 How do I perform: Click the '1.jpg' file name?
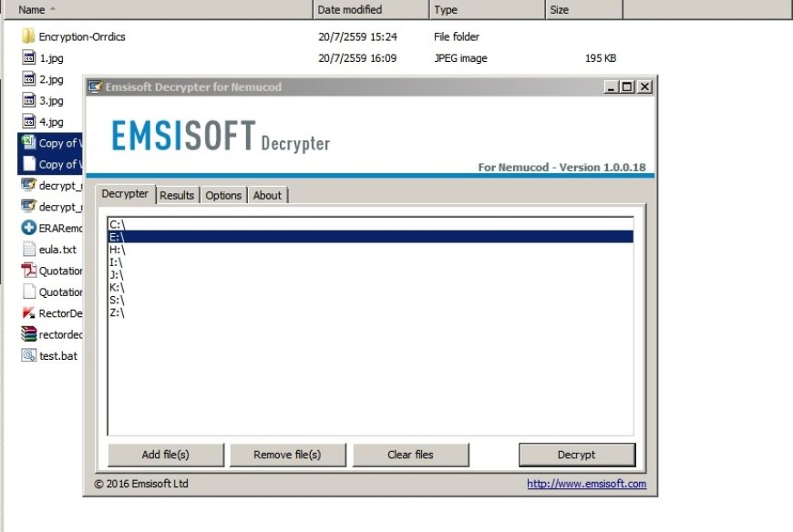click(x=52, y=58)
